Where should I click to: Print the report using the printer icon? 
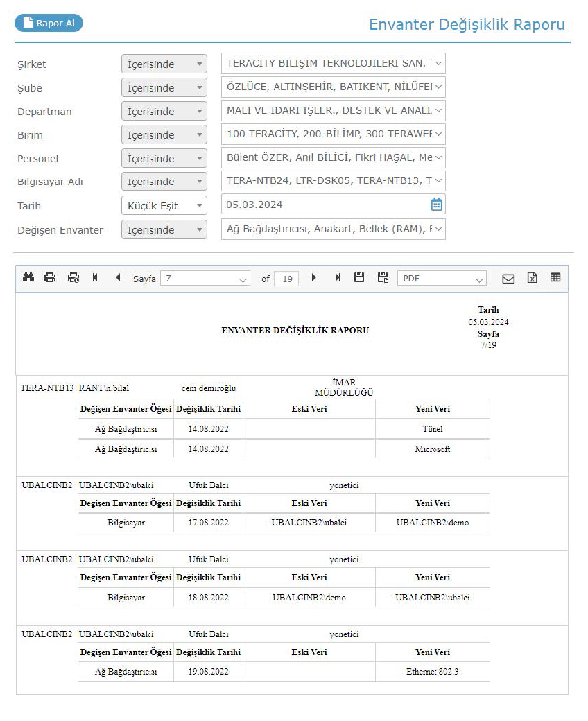50,277
